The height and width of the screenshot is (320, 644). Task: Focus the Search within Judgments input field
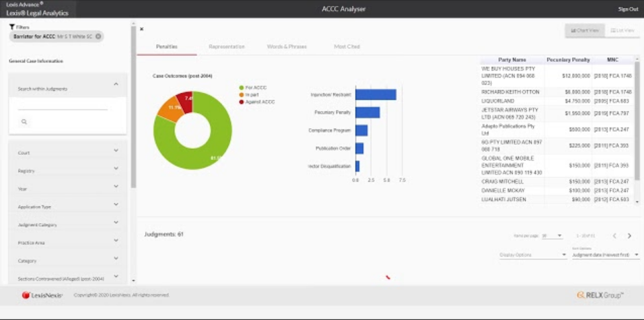(63, 105)
